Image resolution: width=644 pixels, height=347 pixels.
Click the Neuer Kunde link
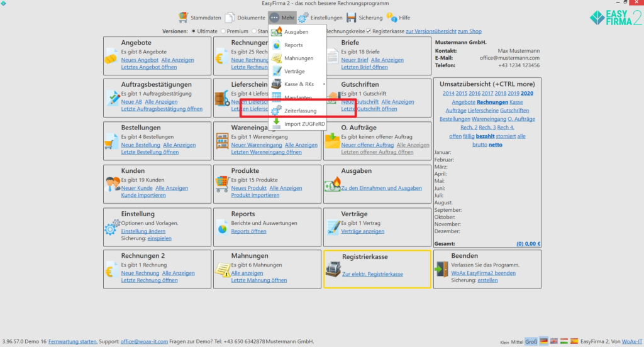coord(136,188)
